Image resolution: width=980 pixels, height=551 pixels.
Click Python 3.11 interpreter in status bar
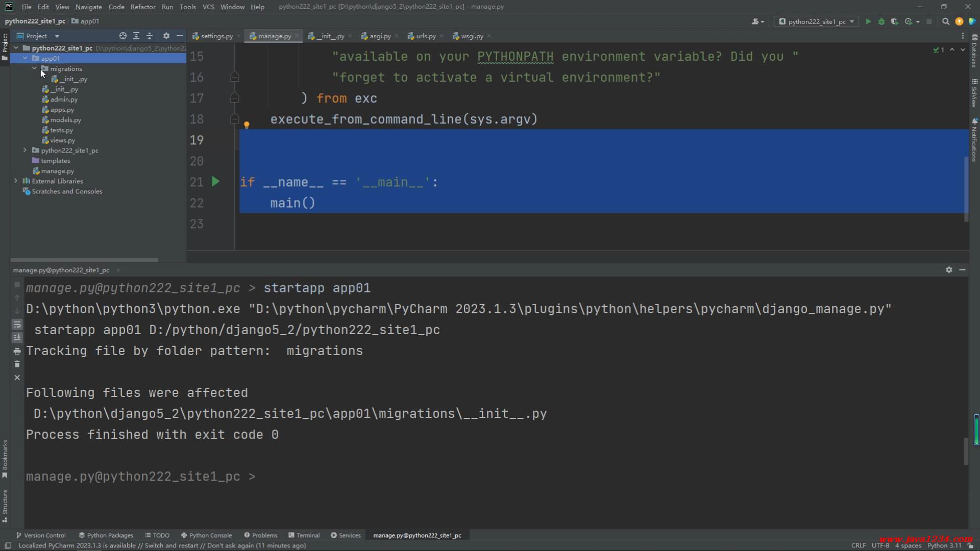click(x=944, y=545)
